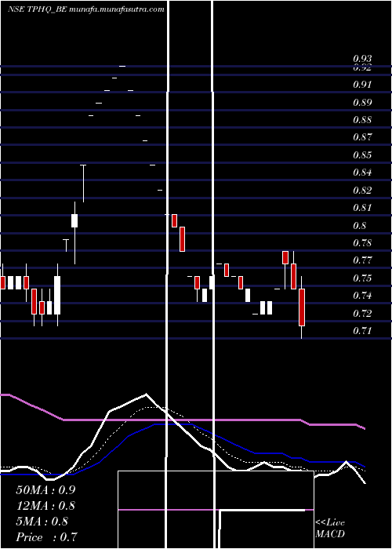Image resolution: width=392 pixels, height=549 pixels.
Task: Select the 0.81 price axis label
Action: click(362, 208)
